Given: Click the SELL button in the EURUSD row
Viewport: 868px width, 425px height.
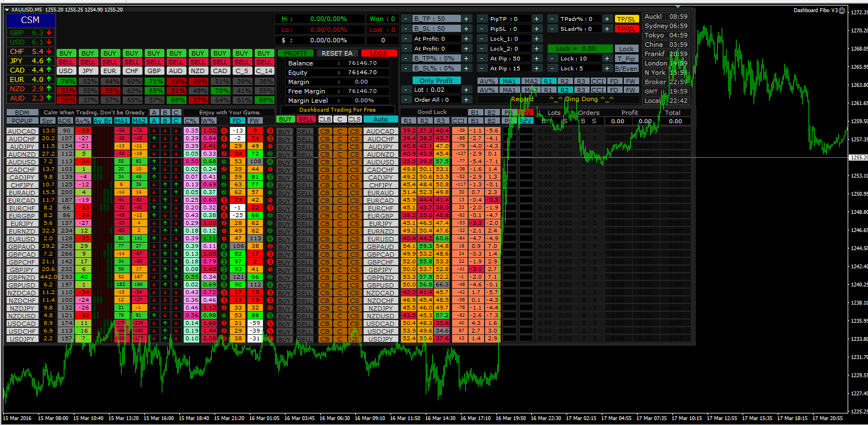Looking at the screenshot, I should pyautogui.click(x=304, y=239).
